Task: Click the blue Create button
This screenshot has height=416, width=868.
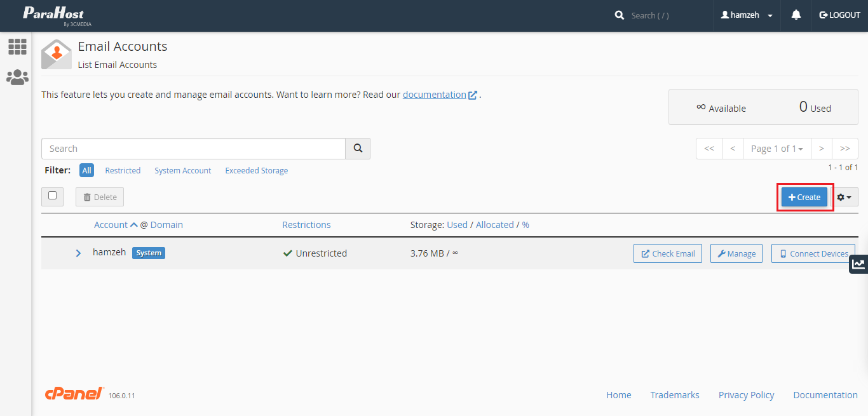Action: pos(804,197)
